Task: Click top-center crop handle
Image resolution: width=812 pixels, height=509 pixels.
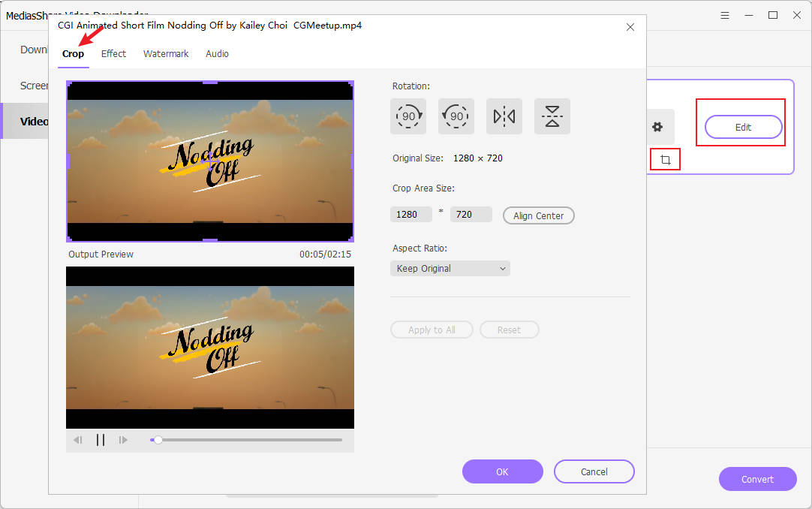Action: point(209,83)
